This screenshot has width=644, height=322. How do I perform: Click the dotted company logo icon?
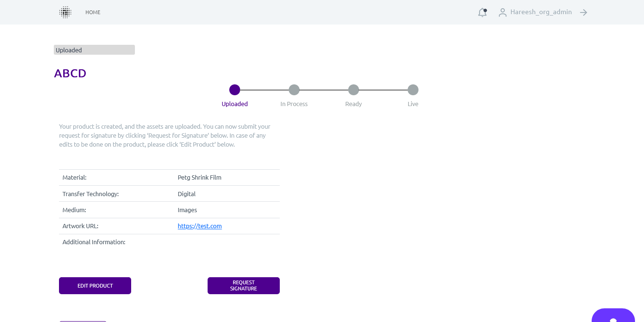(65, 12)
